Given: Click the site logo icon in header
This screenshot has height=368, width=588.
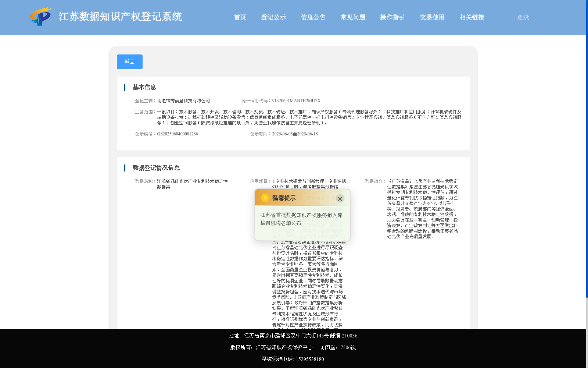Looking at the screenshot, I should [x=40, y=17].
